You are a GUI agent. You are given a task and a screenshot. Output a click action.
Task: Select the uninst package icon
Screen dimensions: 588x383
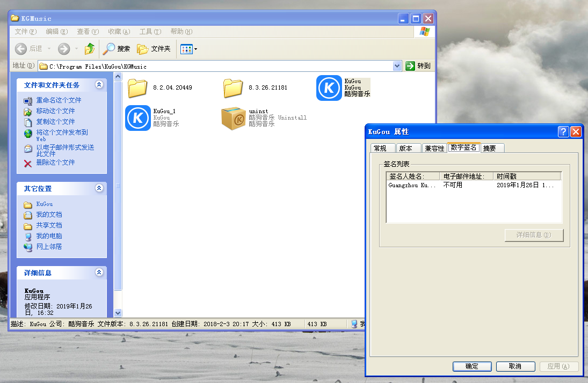point(234,119)
